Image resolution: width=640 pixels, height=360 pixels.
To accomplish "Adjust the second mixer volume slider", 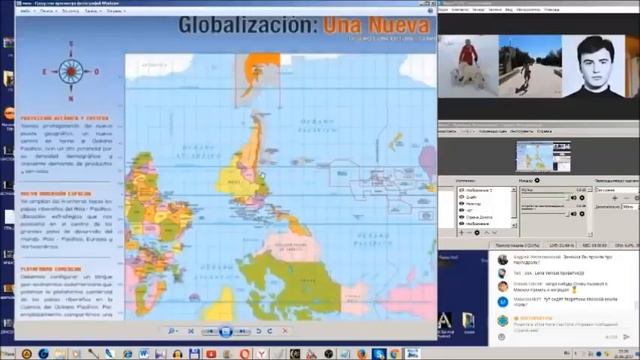I will (545, 213).
